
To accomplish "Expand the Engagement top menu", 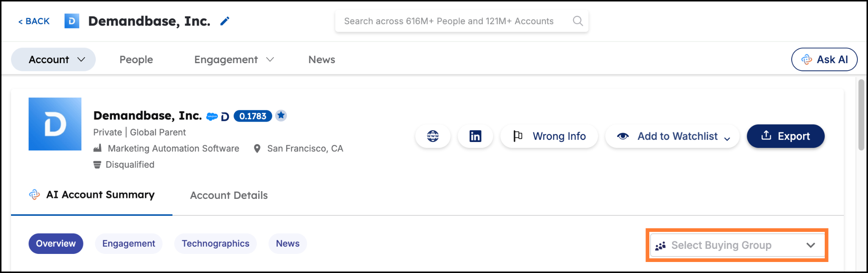I will pyautogui.click(x=234, y=60).
